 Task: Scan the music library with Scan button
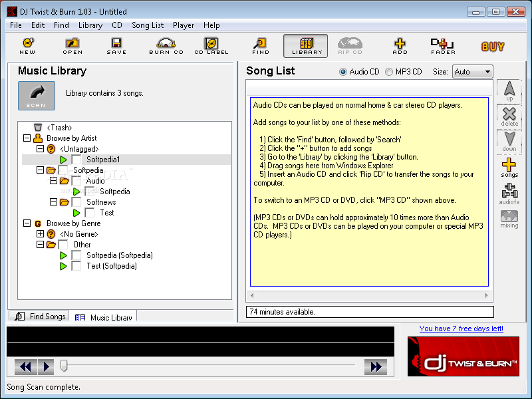(37, 96)
